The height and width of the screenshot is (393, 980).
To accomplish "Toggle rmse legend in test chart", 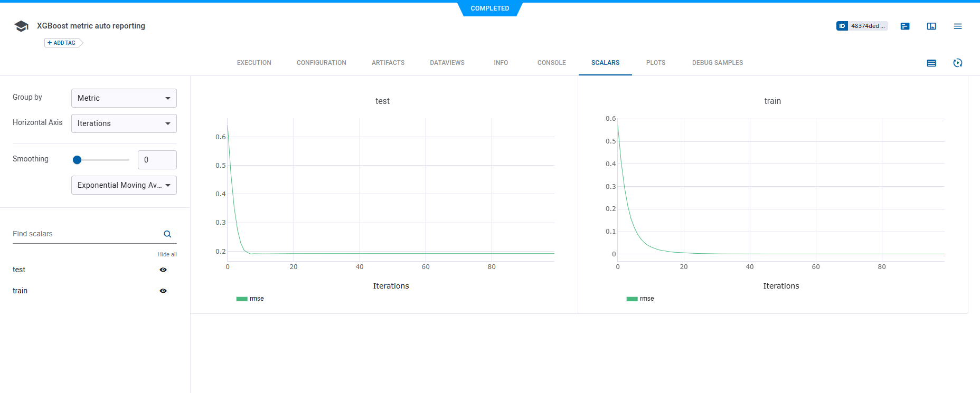I will [x=250, y=299].
